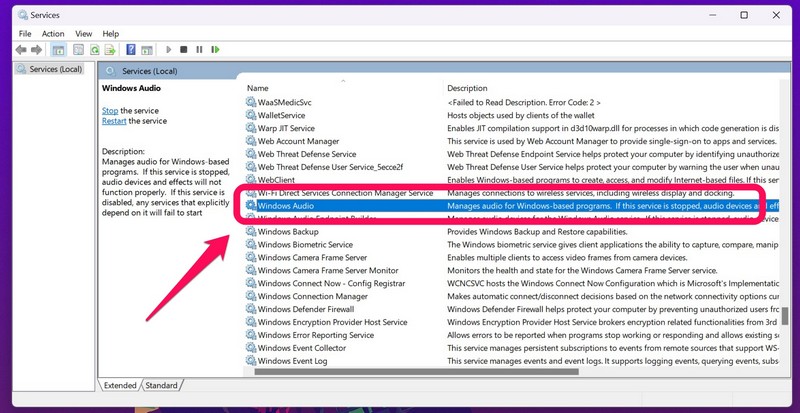Open the File menu

coord(24,33)
